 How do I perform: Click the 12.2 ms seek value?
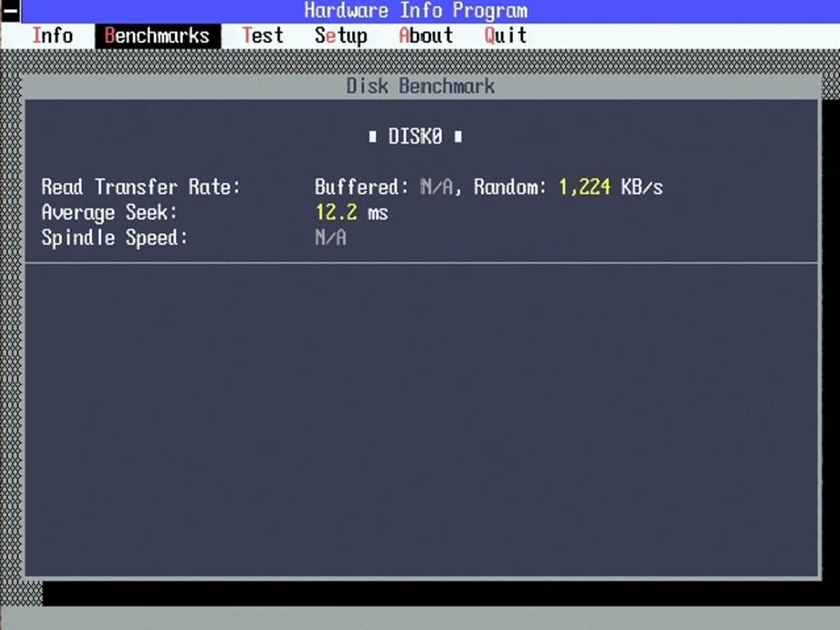(x=351, y=212)
